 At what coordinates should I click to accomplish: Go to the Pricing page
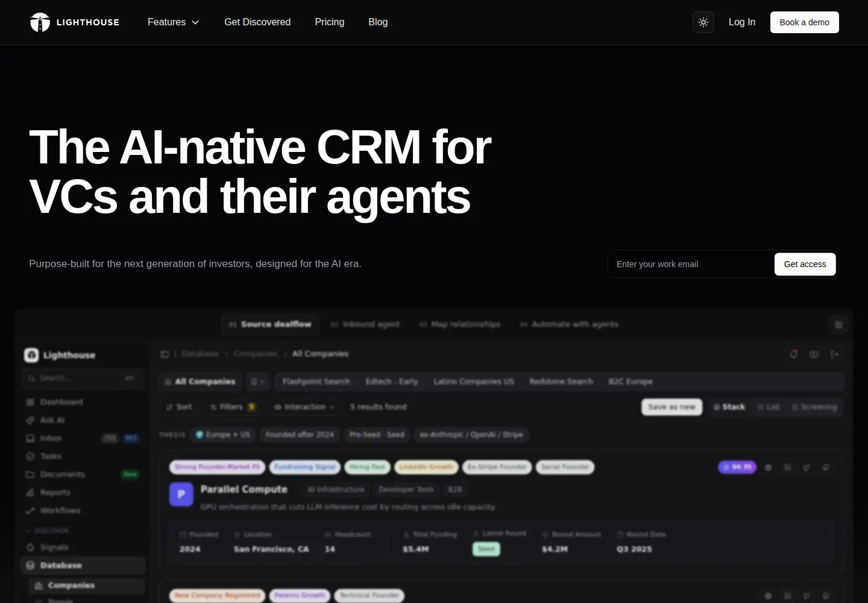tap(330, 22)
